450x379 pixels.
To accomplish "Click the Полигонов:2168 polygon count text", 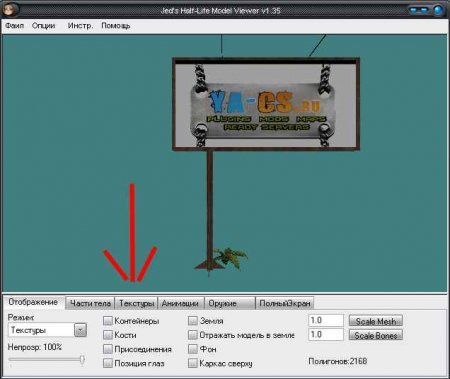I will click(338, 361).
